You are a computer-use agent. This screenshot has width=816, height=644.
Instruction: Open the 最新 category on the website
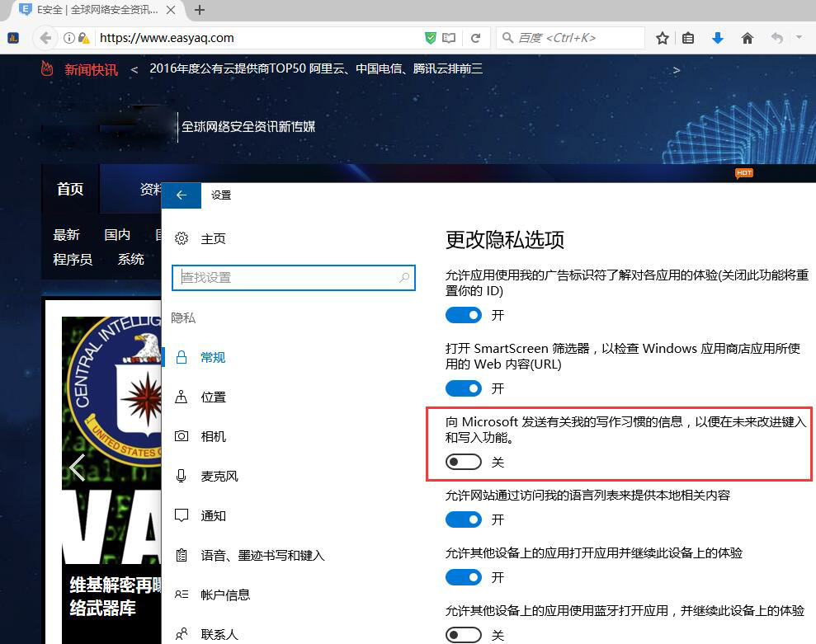[x=66, y=235]
